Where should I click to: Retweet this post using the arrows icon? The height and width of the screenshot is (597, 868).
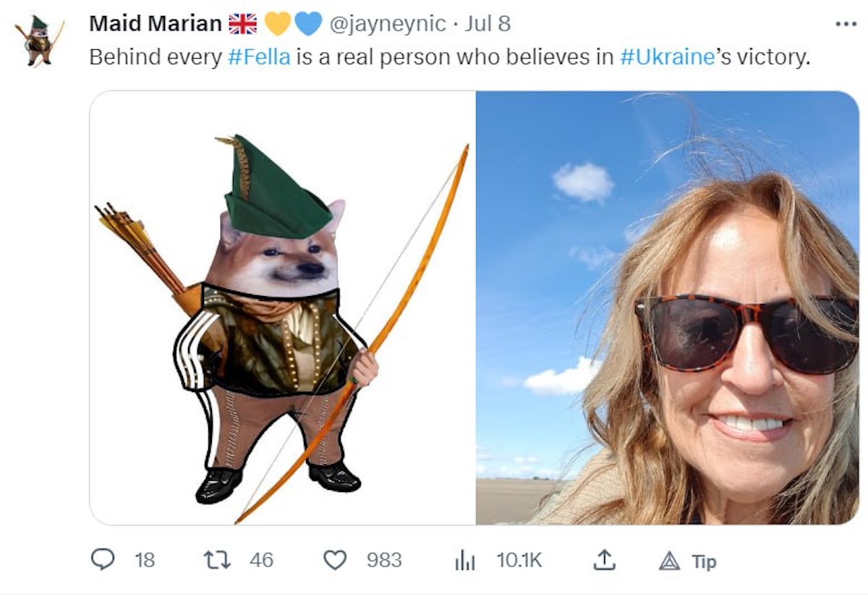pyautogui.click(x=216, y=560)
